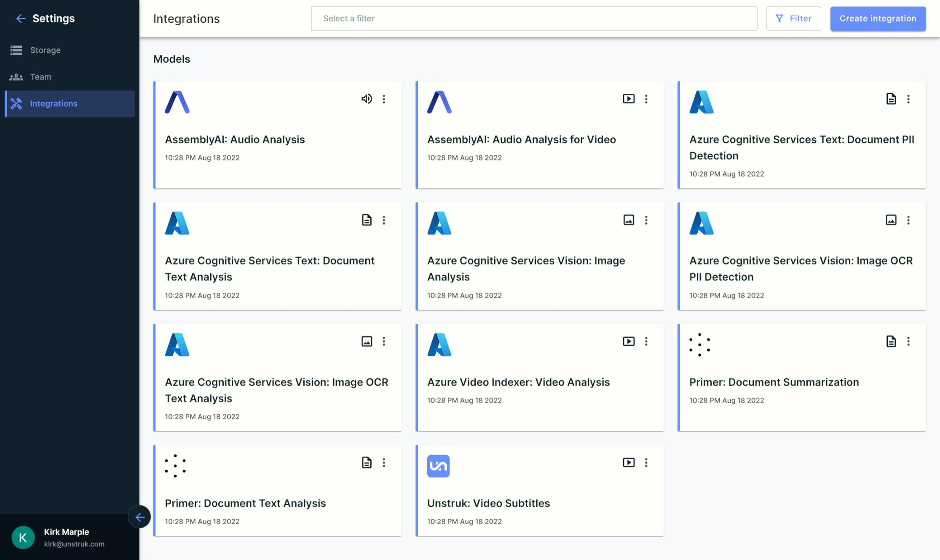Open more options for AssemblyAI: Audio Analysis
The height and width of the screenshot is (560, 940).
(383, 99)
